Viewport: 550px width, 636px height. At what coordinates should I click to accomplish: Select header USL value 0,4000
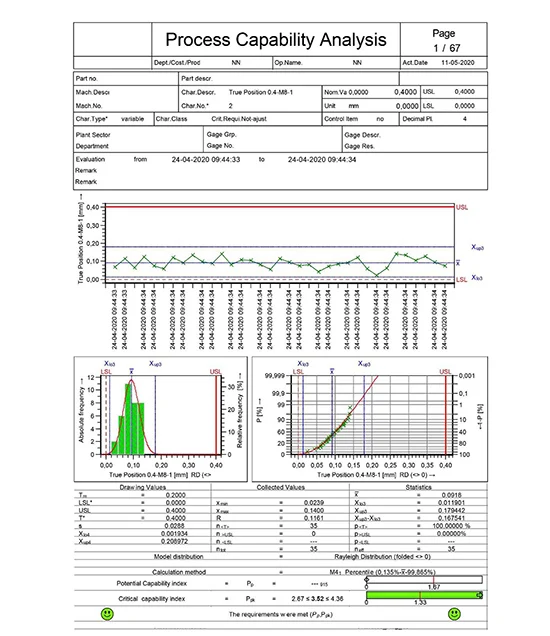pyautogui.click(x=464, y=92)
